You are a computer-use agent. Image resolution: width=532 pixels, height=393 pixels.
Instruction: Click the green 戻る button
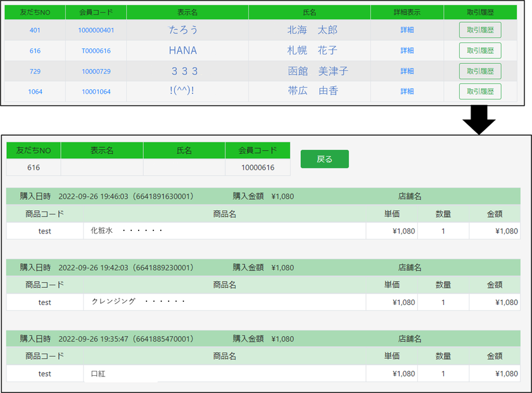[324, 159]
